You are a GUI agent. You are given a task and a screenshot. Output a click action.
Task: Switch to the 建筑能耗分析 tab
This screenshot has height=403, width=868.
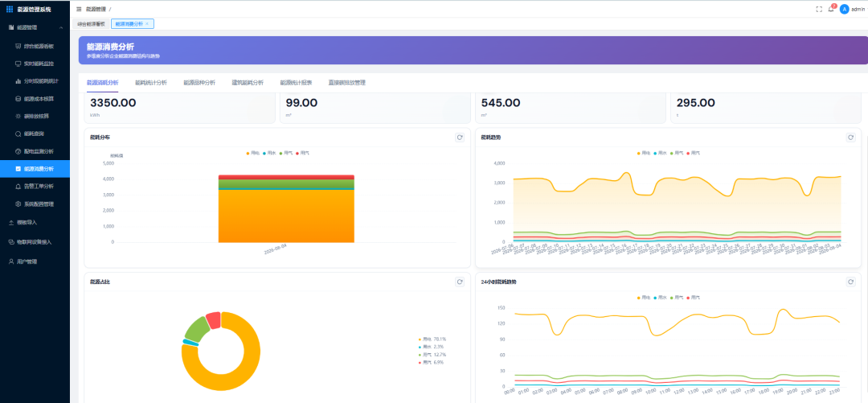tap(248, 83)
